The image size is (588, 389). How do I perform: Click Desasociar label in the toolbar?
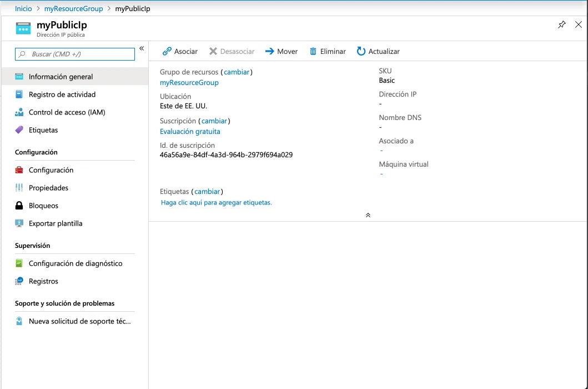click(x=237, y=52)
